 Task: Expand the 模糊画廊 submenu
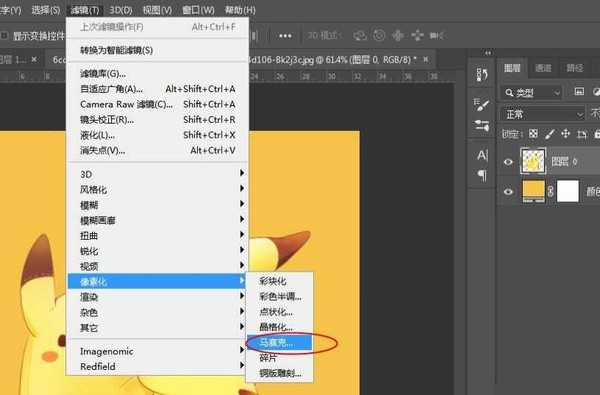pos(157,220)
